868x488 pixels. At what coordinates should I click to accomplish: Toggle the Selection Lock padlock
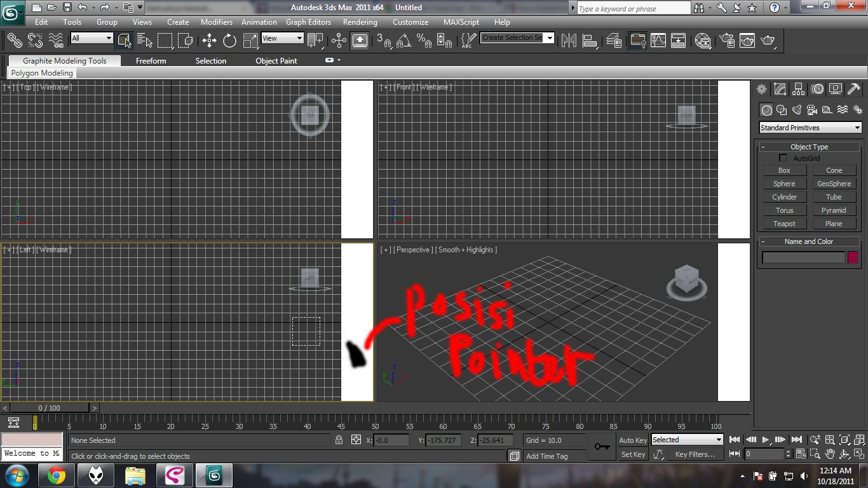(x=339, y=440)
